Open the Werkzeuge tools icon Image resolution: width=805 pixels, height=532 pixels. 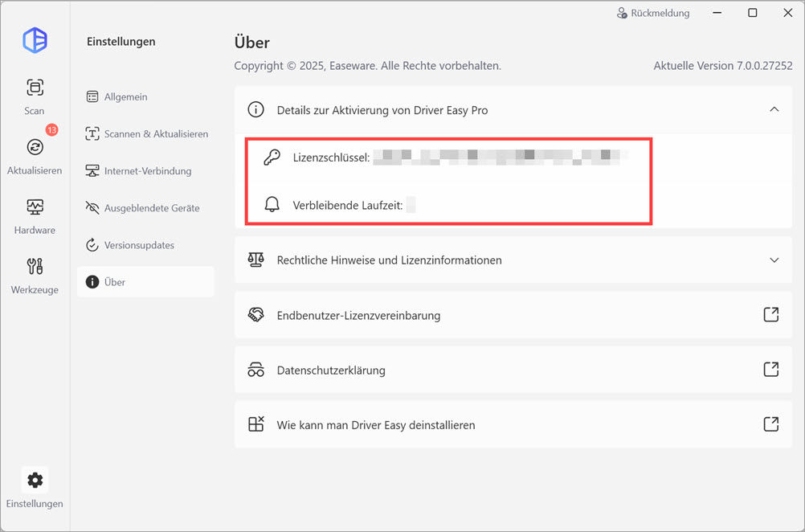coord(35,266)
